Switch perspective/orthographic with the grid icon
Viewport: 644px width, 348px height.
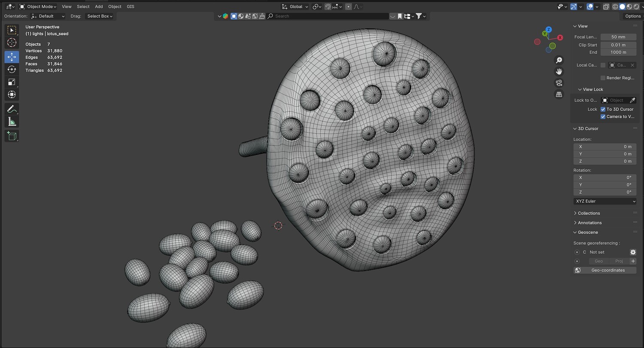(x=559, y=94)
